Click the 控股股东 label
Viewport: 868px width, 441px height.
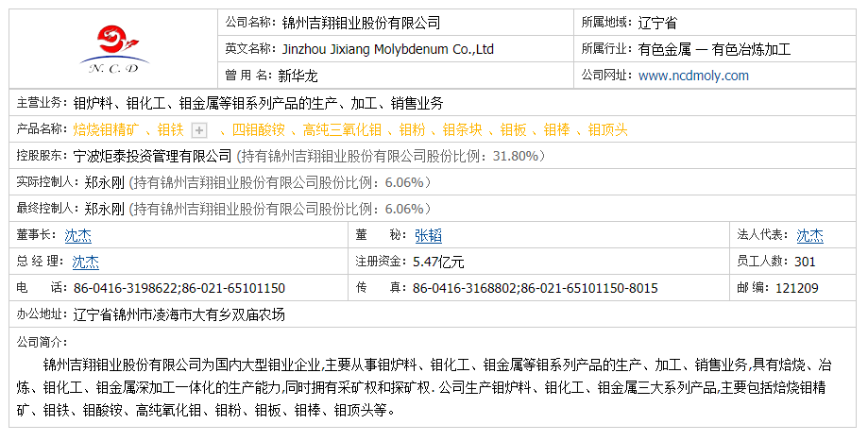tap(42, 156)
